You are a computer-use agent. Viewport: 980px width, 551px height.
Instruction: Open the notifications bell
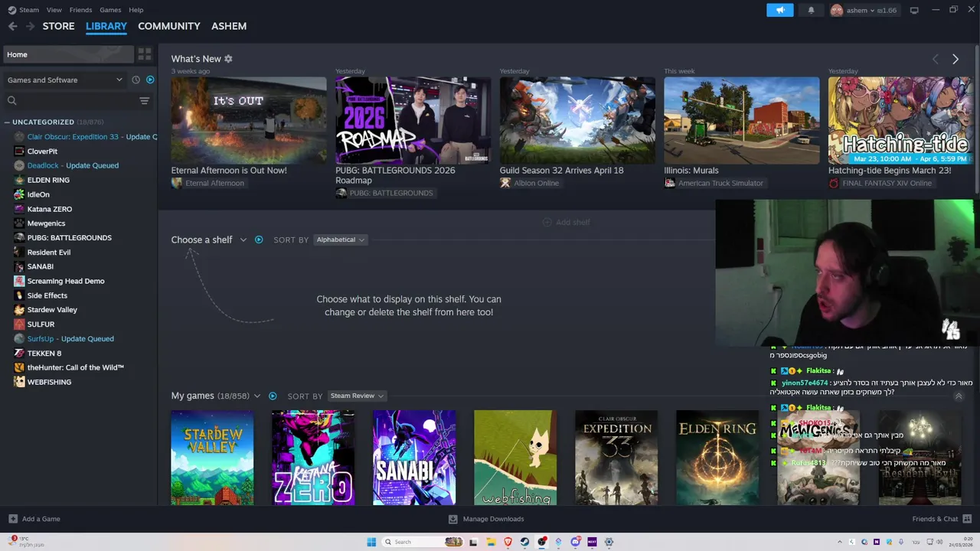pyautogui.click(x=812, y=10)
